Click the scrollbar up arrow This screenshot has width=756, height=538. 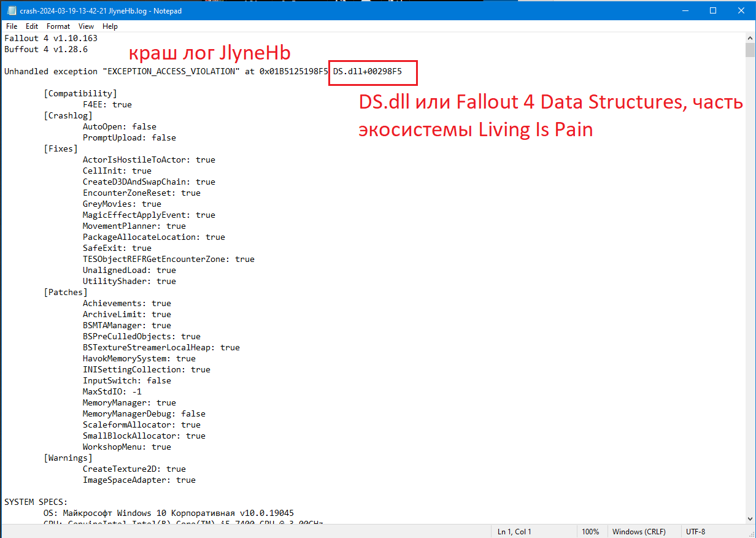(750, 37)
